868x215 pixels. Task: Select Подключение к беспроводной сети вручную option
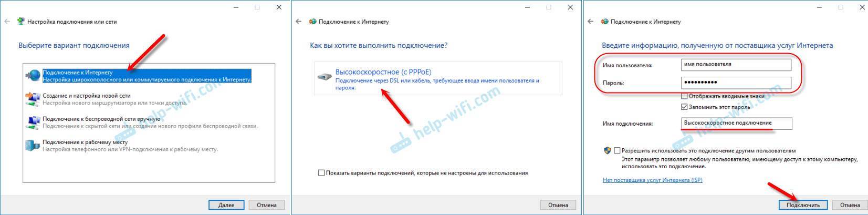tap(150, 122)
